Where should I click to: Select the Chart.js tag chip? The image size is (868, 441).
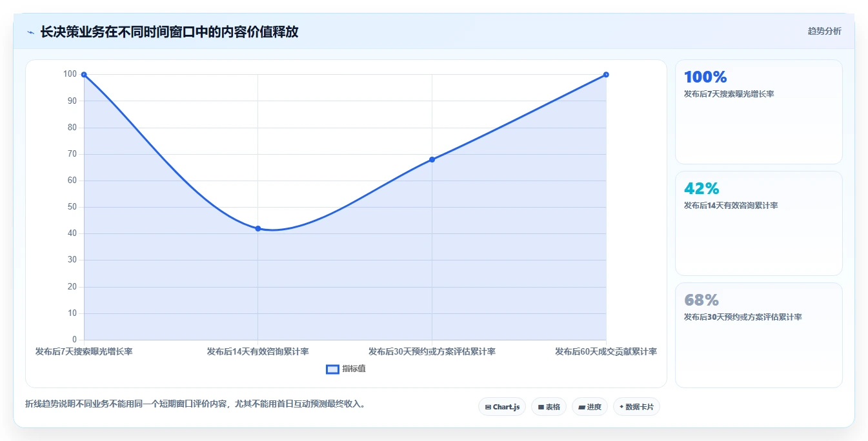[x=502, y=407]
